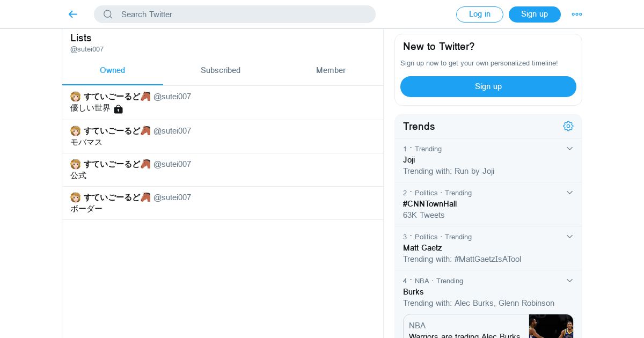
Task: Switch to the Subscribed tab
Action: tap(221, 70)
